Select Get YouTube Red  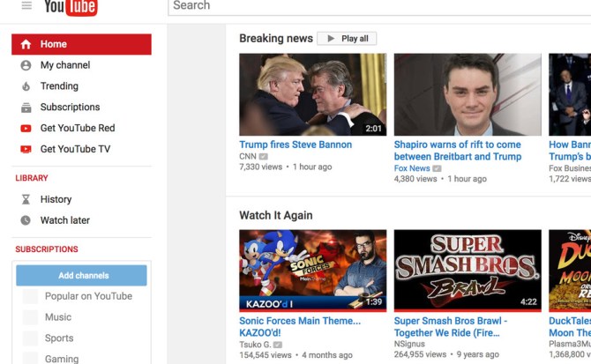(x=78, y=128)
